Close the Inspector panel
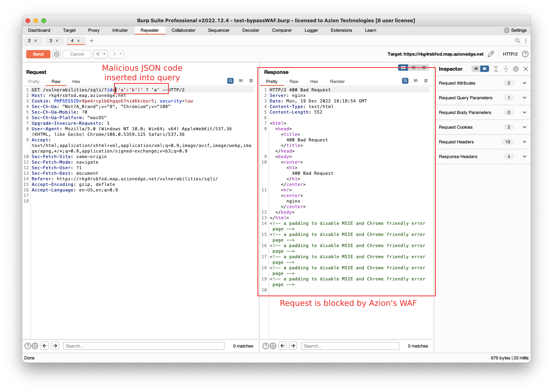This screenshot has width=553, height=392. pyautogui.click(x=526, y=69)
